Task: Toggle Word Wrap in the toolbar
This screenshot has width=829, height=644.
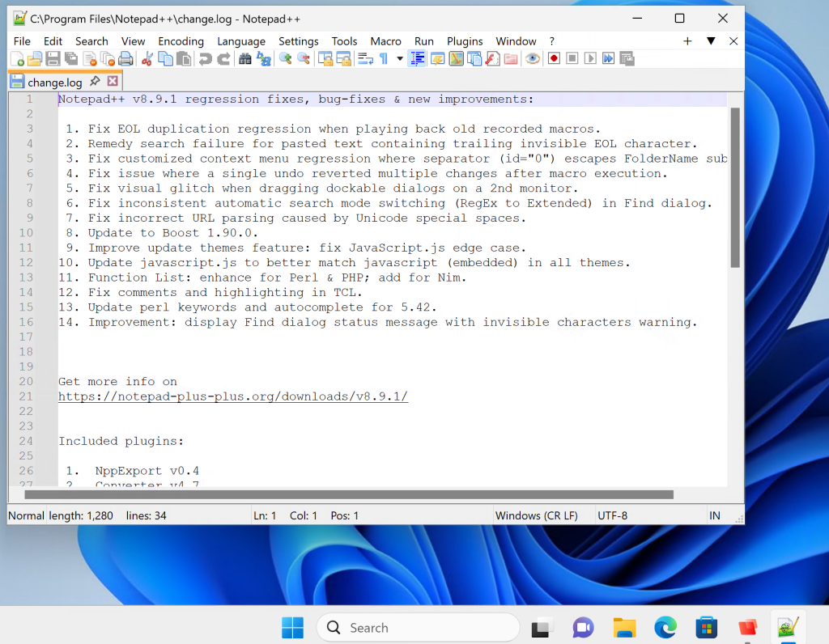Action: coord(365,58)
